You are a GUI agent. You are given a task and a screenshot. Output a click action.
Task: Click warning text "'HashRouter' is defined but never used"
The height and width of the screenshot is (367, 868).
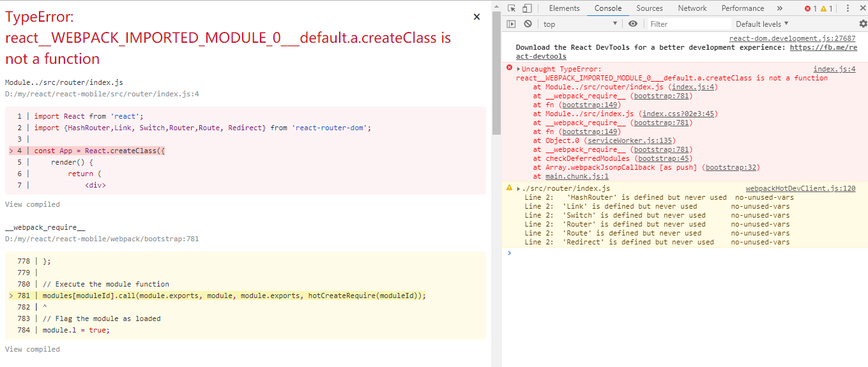(x=647, y=197)
